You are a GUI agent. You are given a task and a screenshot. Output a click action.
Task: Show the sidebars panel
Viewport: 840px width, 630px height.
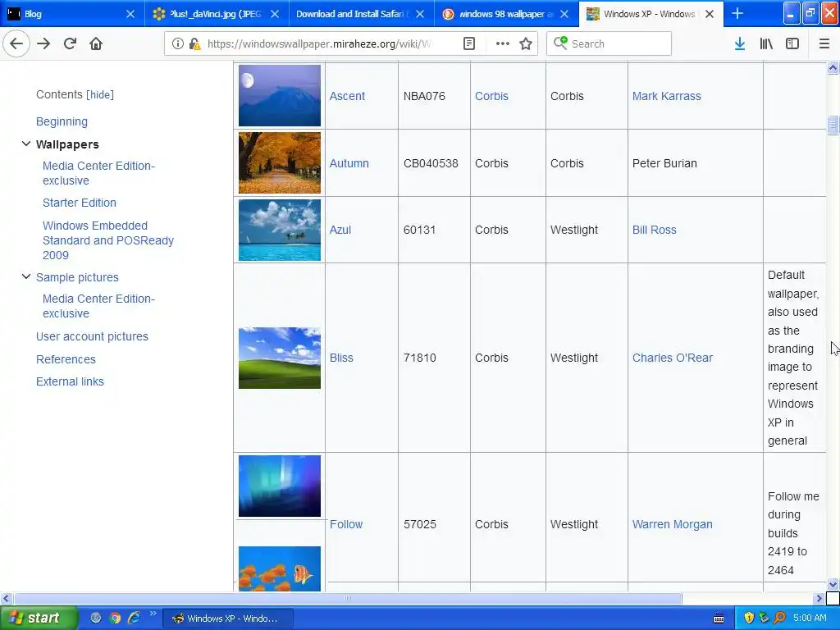[x=792, y=43]
